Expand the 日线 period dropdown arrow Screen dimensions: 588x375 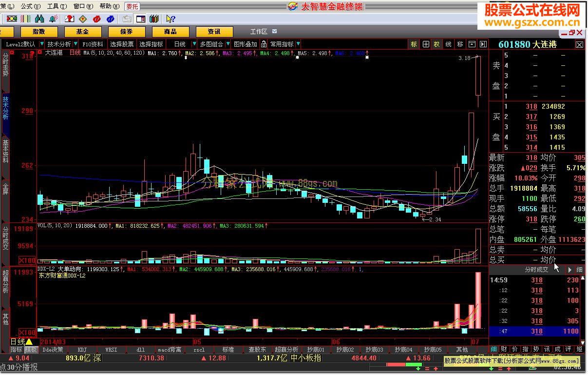tap(194, 44)
